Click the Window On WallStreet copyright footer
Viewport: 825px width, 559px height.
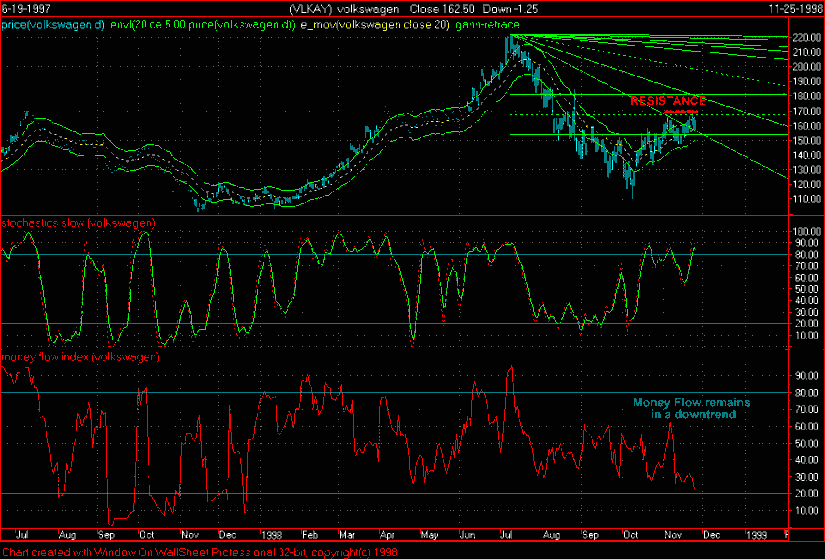(x=199, y=552)
